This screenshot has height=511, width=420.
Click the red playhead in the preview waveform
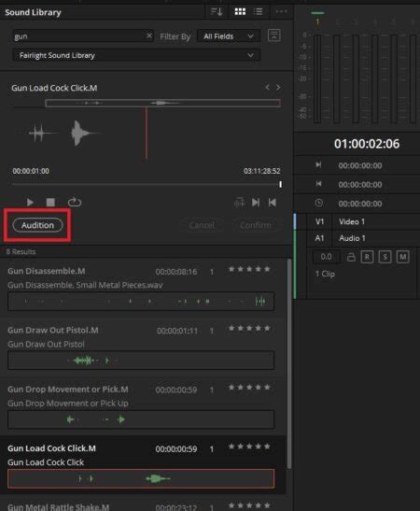pos(147,133)
